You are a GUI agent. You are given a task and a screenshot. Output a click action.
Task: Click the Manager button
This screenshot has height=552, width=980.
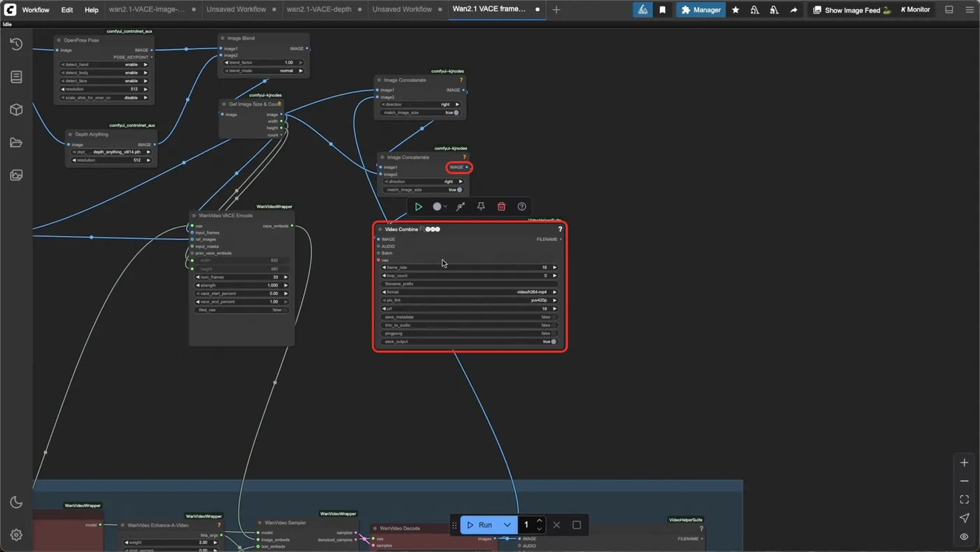point(701,10)
